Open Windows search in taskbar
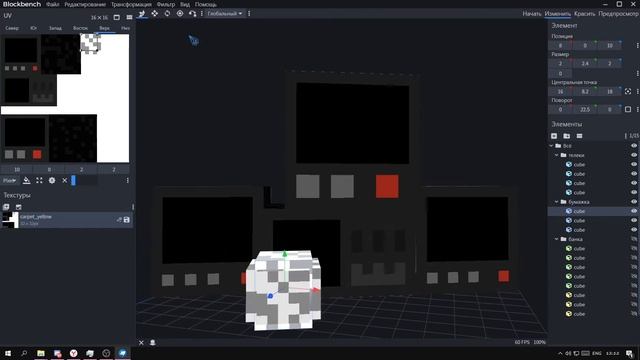The height and width of the screenshot is (360, 640). [24, 353]
